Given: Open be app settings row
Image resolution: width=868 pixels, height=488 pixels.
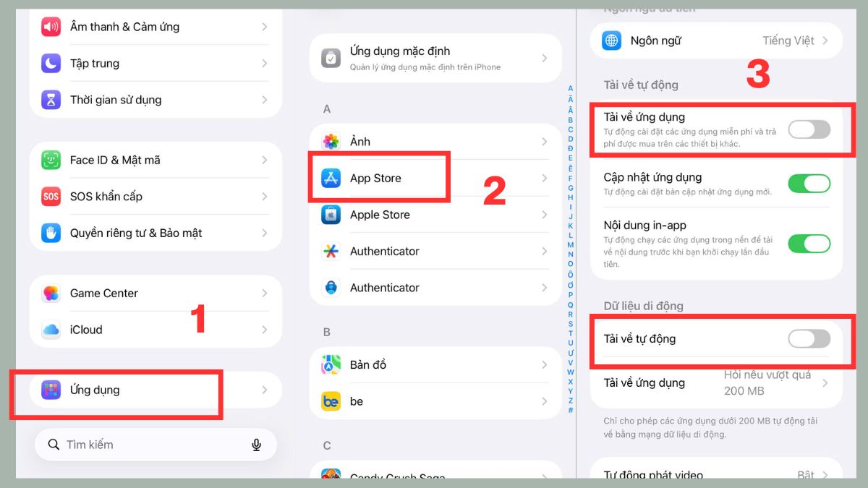Looking at the screenshot, I should (435, 401).
